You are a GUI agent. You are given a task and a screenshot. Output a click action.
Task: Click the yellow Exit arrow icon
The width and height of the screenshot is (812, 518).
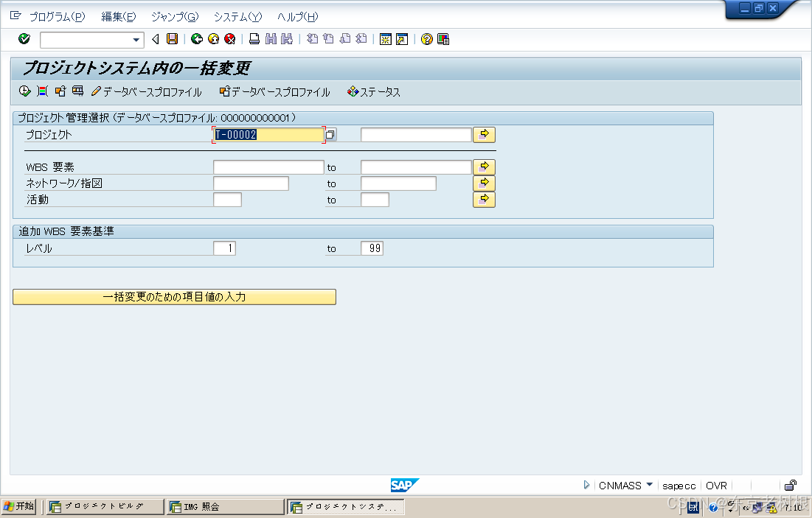click(x=213, y=39)
